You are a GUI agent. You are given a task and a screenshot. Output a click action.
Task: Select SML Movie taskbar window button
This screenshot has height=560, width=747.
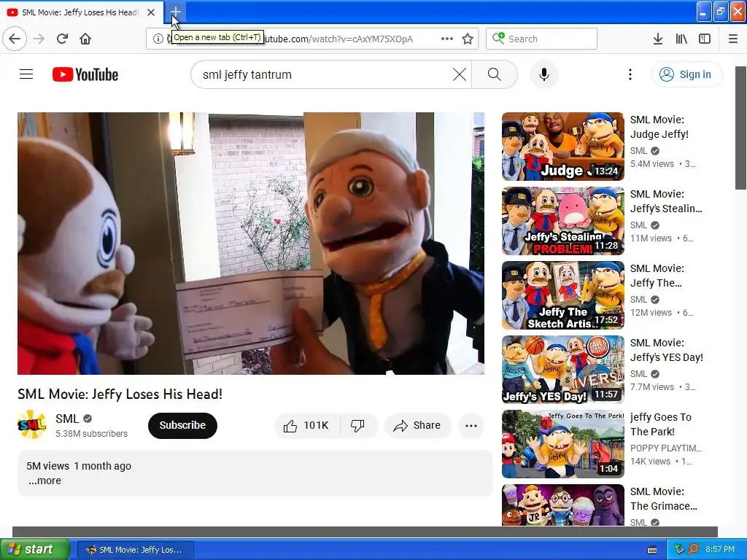tap(135, 550)
